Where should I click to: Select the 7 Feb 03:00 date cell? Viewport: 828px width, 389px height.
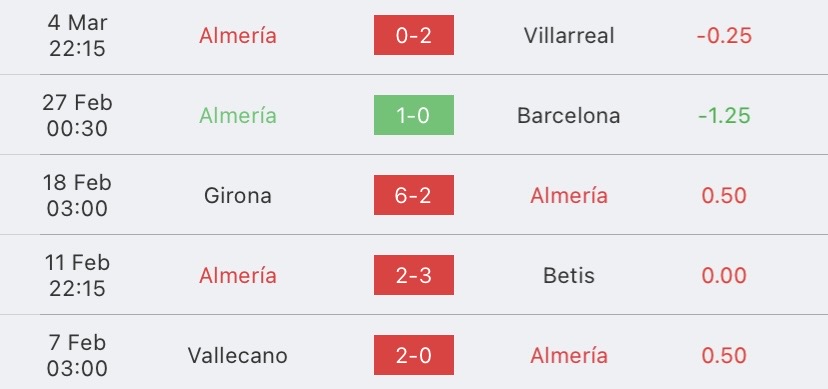(x=77, y=355)
